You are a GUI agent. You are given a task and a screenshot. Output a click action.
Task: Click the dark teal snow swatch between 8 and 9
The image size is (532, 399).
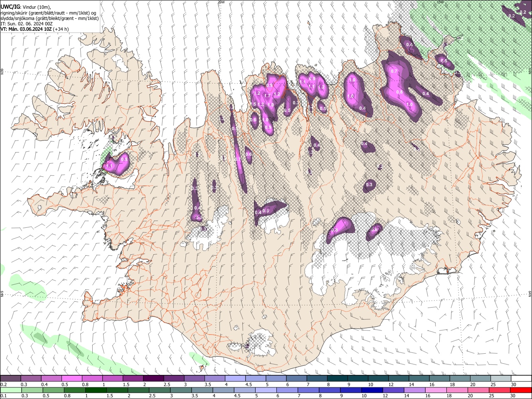tap(337, 379)
